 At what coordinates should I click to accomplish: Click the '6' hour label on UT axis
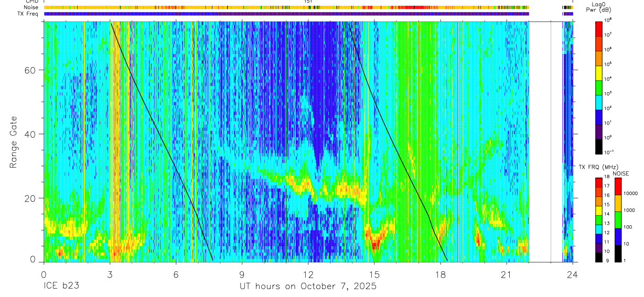176,274
